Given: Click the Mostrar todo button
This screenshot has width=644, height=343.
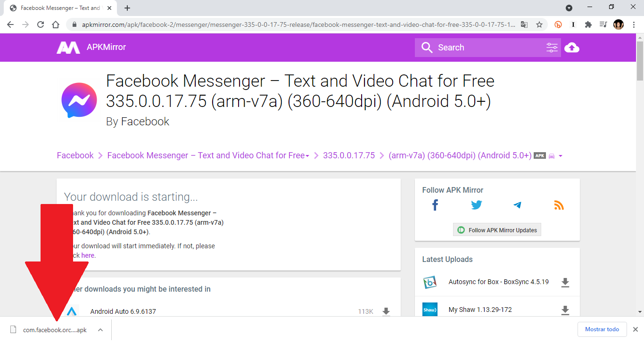Looking at the screenshot, I should point(602,329).
